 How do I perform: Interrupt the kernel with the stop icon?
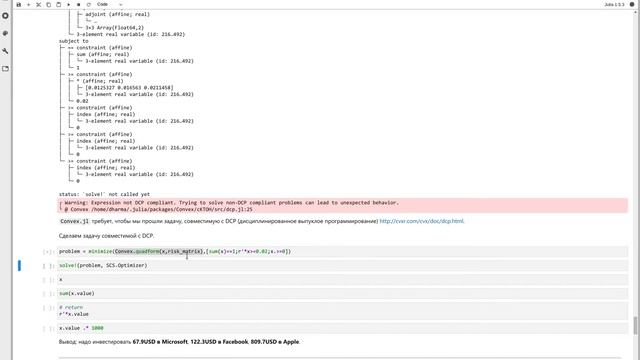point(78,4)
